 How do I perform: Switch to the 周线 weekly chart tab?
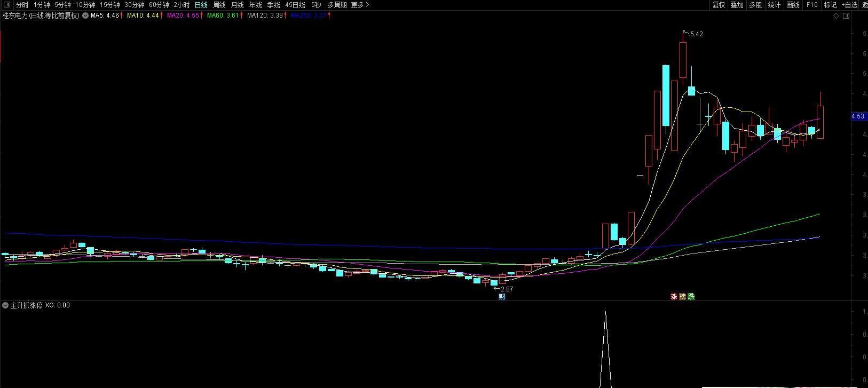pyautogui.click(x=219, y=5)
